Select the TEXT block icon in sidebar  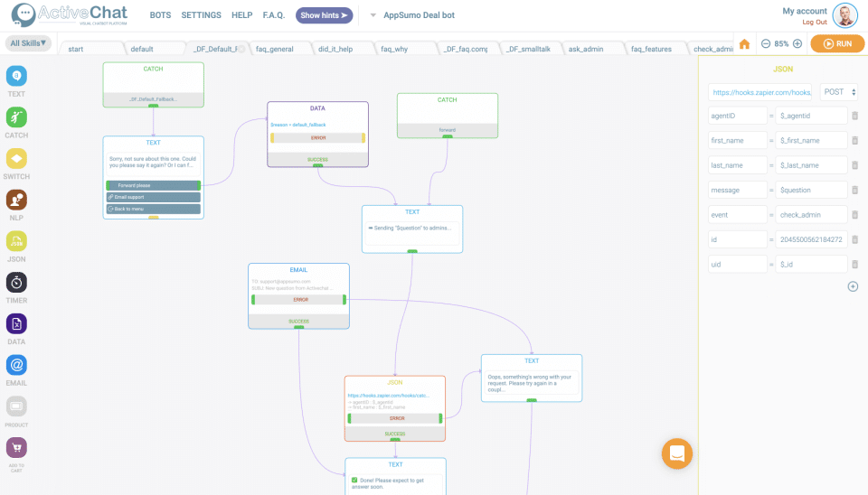[16, 76]
